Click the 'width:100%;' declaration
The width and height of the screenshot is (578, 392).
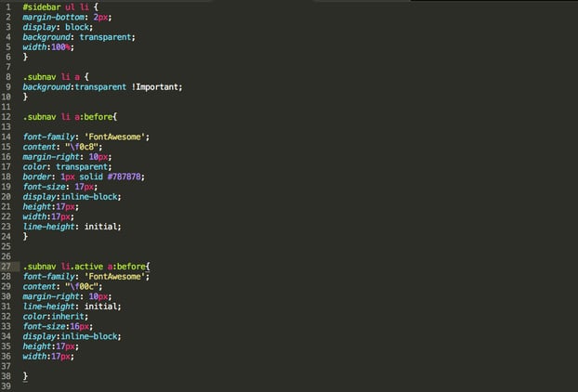(48, 46)
